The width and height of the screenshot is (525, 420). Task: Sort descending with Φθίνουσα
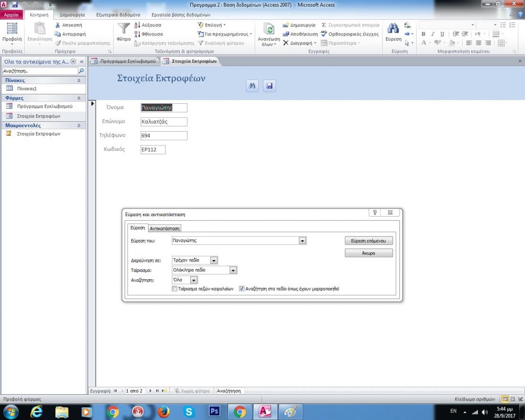(x=148, y=34)
